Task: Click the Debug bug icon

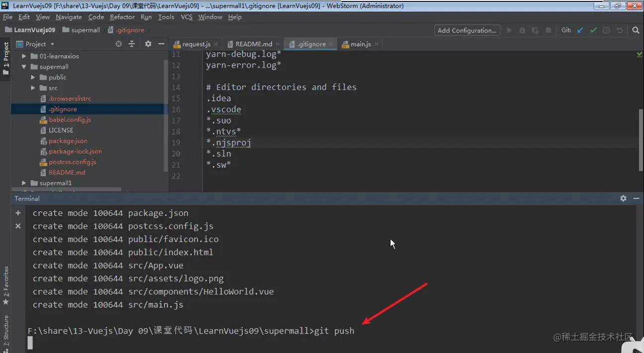Action: click(x=522, y=30)
